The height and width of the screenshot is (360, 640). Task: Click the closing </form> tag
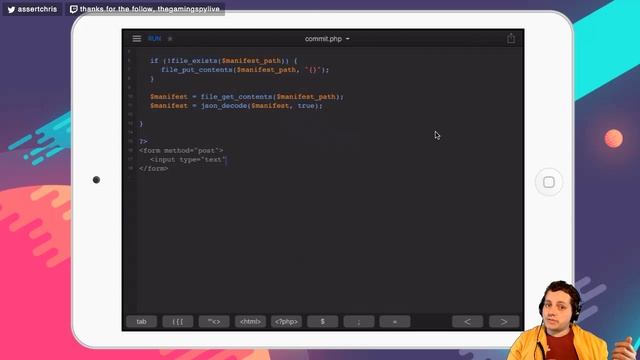click(153, 169)
